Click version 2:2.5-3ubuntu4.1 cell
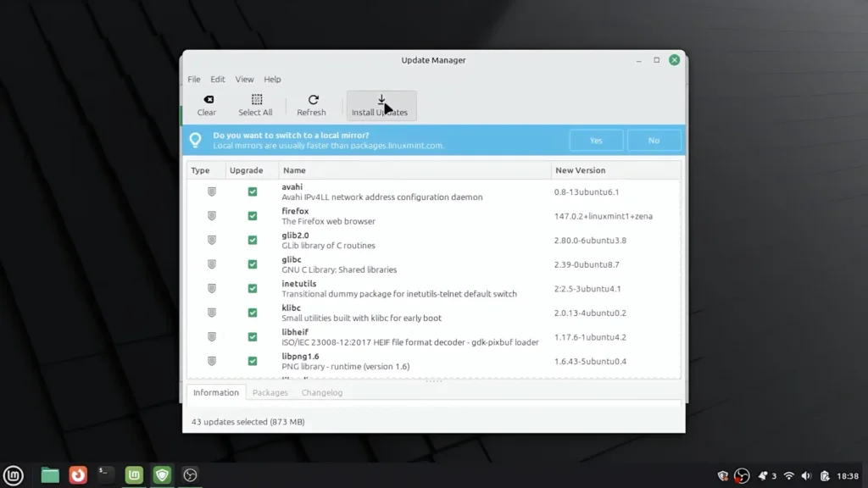Image resolution: width=868 pixels, height=488 pixels. (587, 289)
